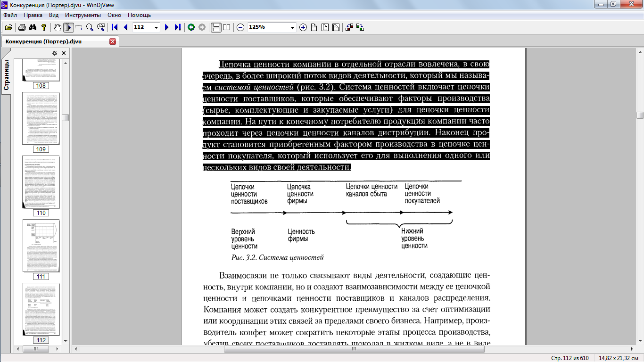Open page 112 thumbnail
Image resolution: width=644 pixels, height=362 pixels.
41,309
